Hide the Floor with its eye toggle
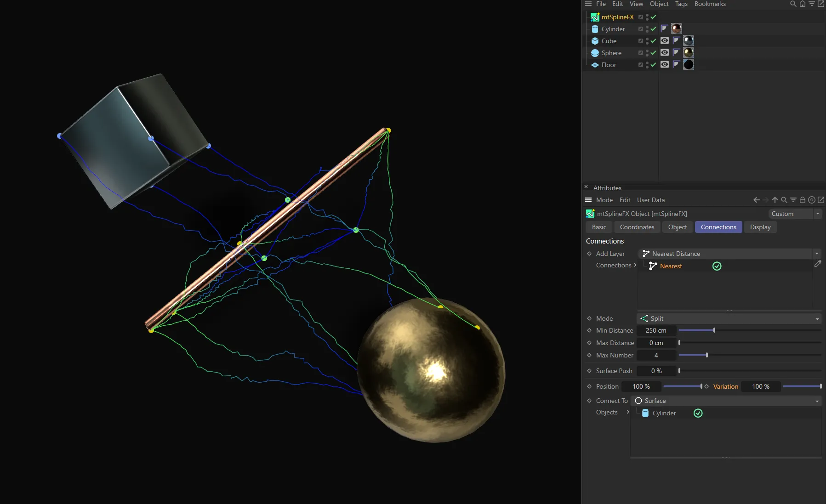Image resolution: width=826 pixels, height=504 pixels. click(664, 65)
